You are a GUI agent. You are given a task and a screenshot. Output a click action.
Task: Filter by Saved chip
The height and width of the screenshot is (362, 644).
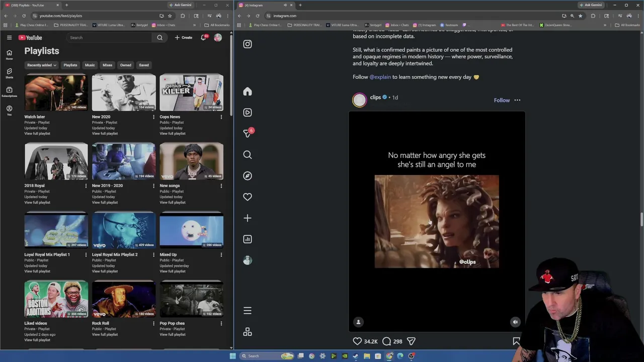coord(144,65)
